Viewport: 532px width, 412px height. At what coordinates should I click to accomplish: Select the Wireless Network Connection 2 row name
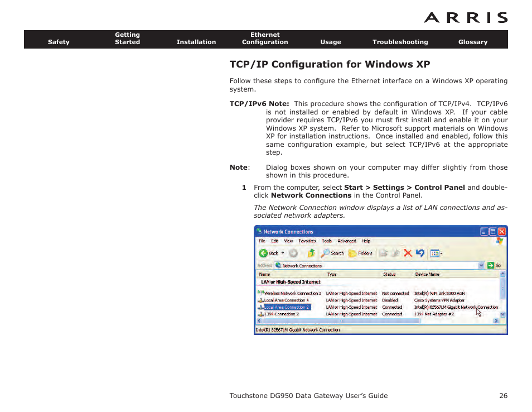coord(293,293)
